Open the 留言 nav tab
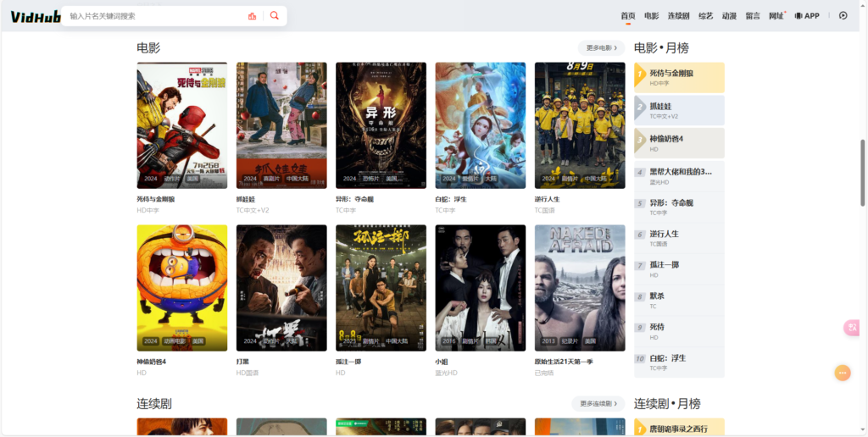Viewport: 868px width, 437px height. click(753, 16)
